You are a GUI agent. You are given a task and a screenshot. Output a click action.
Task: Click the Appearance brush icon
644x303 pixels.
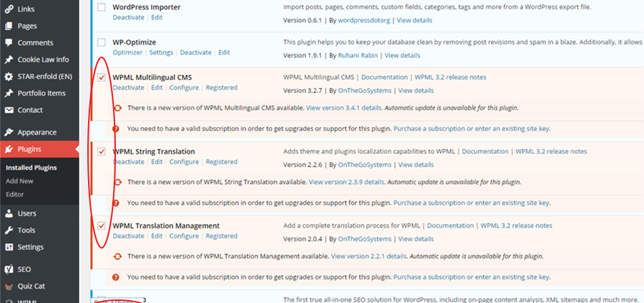[x=9, y=133]
